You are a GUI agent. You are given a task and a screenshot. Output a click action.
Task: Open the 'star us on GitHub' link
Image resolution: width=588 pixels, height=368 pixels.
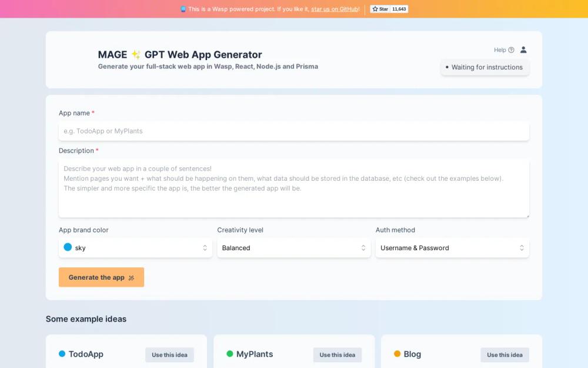coord(335,9)
